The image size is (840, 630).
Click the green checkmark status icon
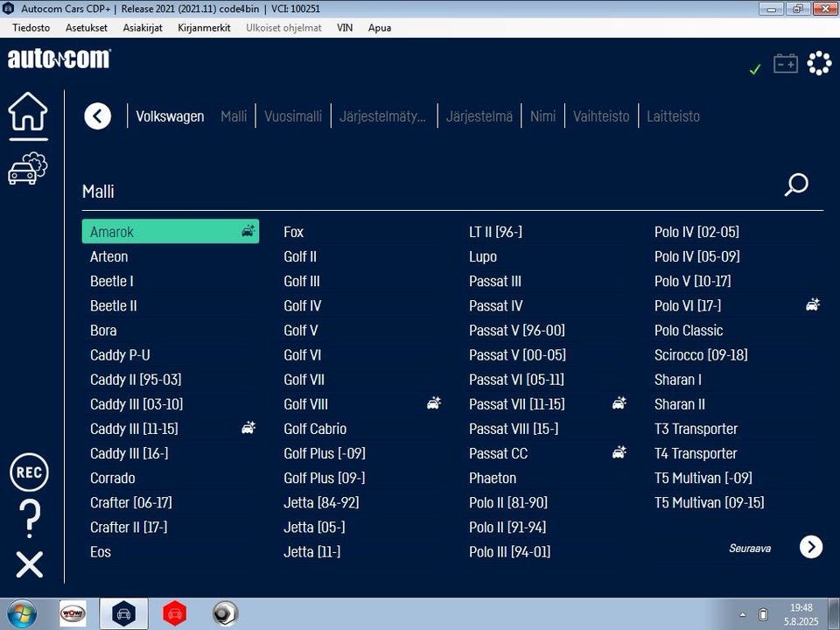755,69
